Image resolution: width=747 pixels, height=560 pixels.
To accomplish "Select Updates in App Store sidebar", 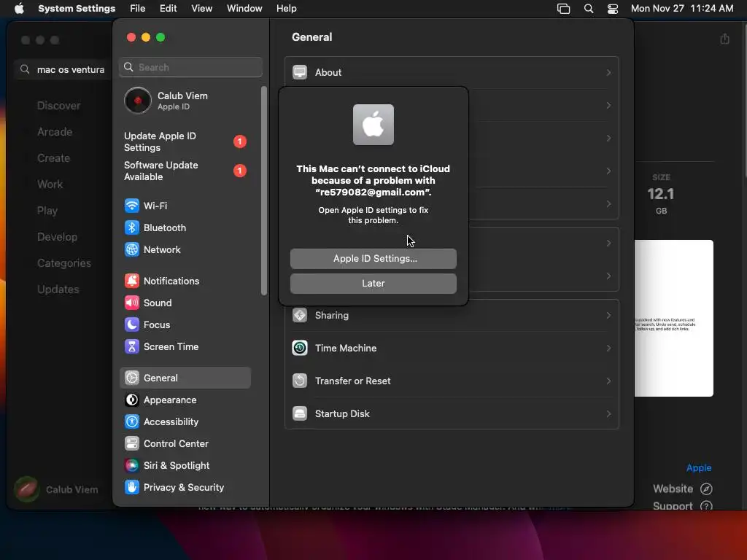I will 58,289.
